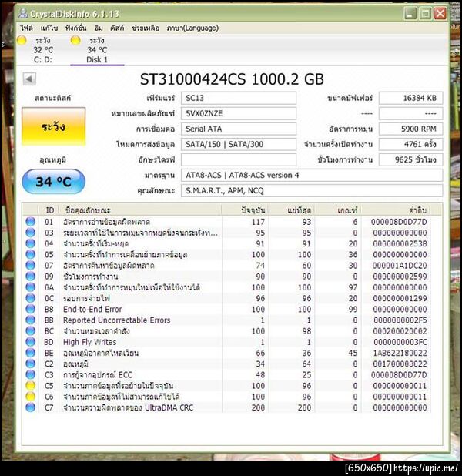This screenshot has width=462, height=476.
Task: Open the ไฟล์ (File) menu
Action: click(27, 28)
